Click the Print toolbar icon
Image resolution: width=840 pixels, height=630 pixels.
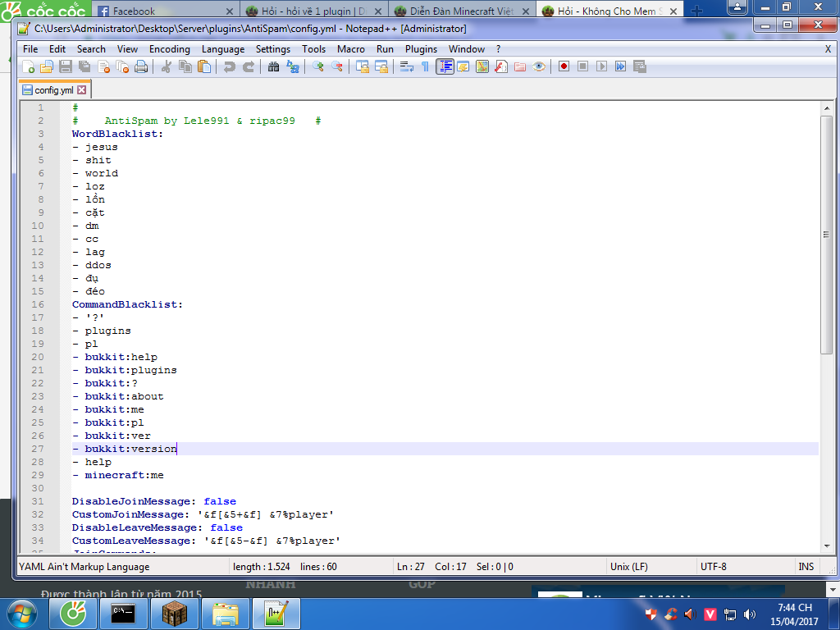click(x=141, y=66)
